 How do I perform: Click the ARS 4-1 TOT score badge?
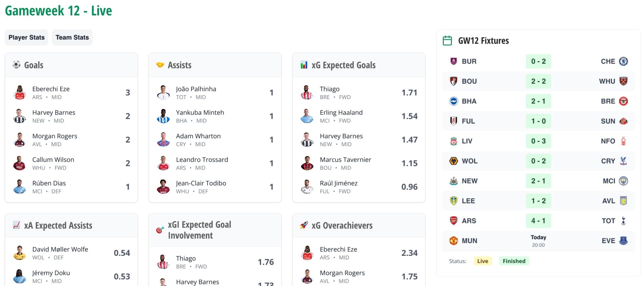pos(538,221)
